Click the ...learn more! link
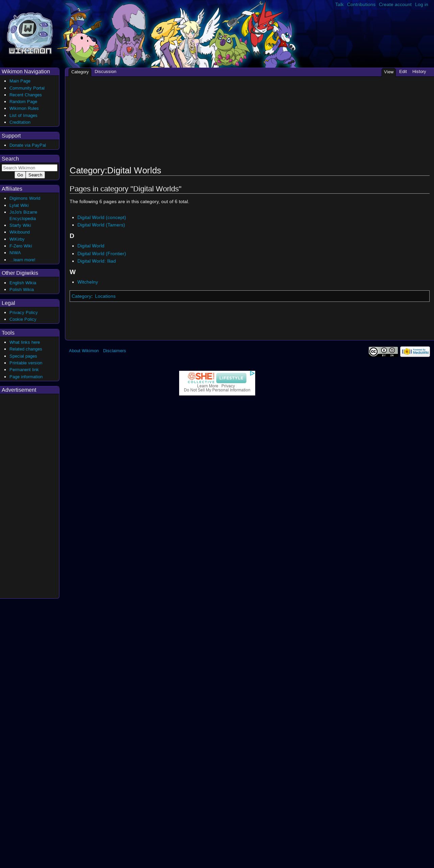Image resolution: width=434 pixels, height=868 pixels. tap(22, 260)
